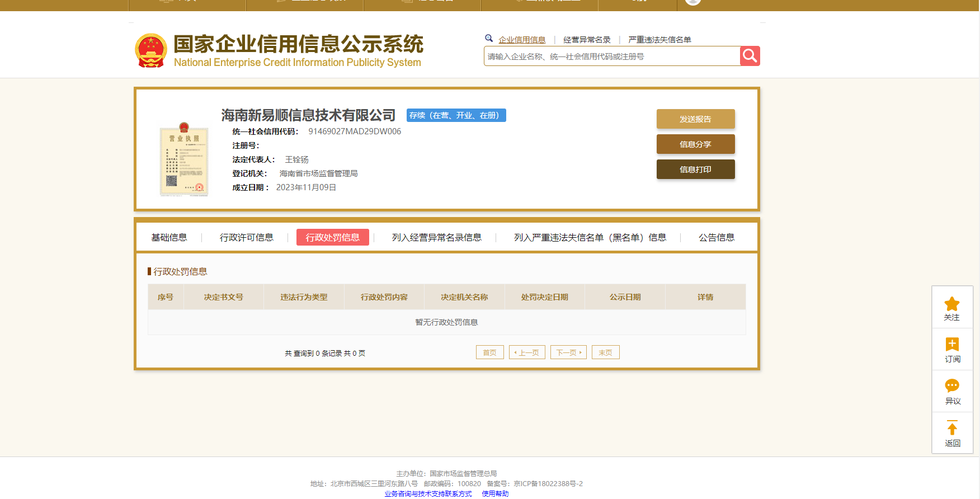Switch to the 基础信息 tab
Screen dimensions: 980x499
coord(169,237)
